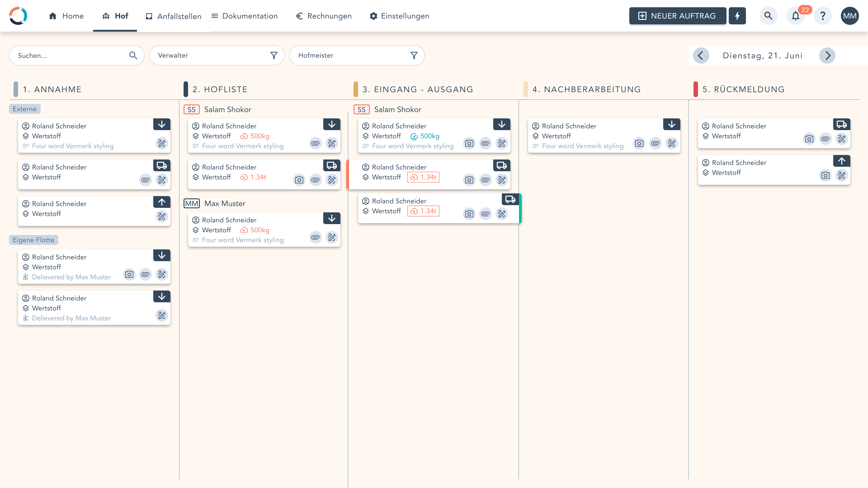Viewport: 868px width, 488px height.
Task: Click the help question mark icon
Action: tap(823, 16)
